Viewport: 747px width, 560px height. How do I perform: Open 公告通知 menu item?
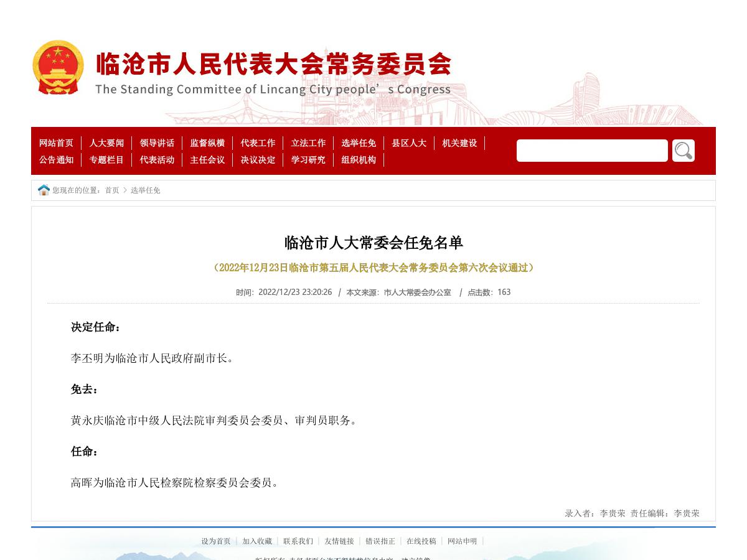pos(56,160)
